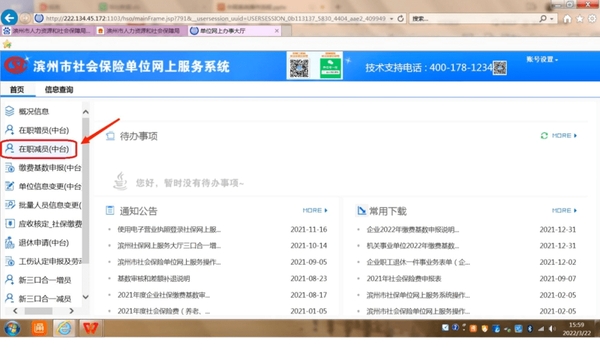The width and height of the screenshot is (600, 360).
Task: Click the volume icon in system tray
Action: (x=552, y=329)
